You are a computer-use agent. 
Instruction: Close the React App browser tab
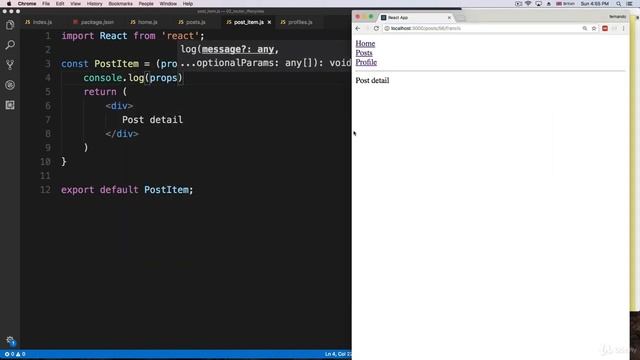coord(449,18)
